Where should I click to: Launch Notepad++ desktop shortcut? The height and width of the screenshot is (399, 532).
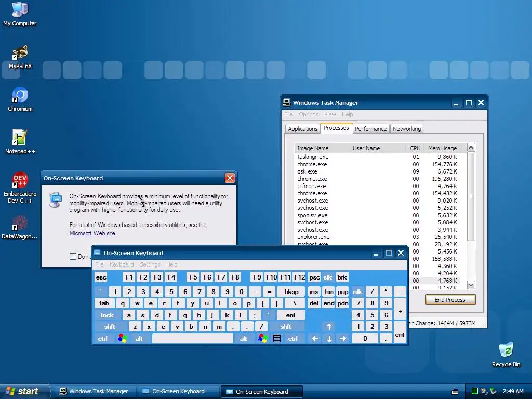20,141
